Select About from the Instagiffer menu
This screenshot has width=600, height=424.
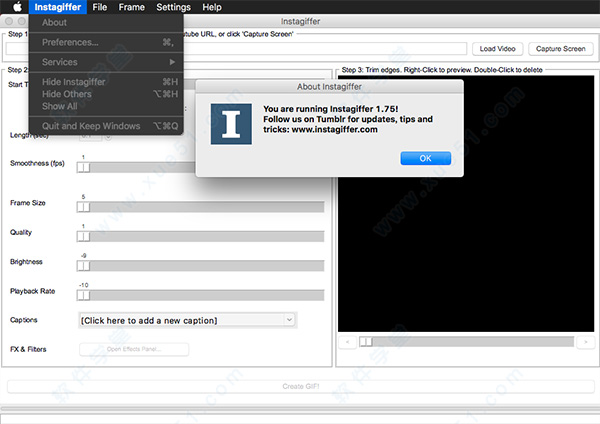coord(106,23)
